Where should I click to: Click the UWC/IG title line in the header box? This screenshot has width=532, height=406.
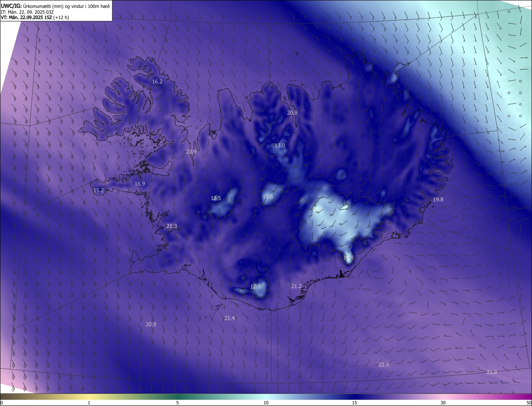[55, 6]
